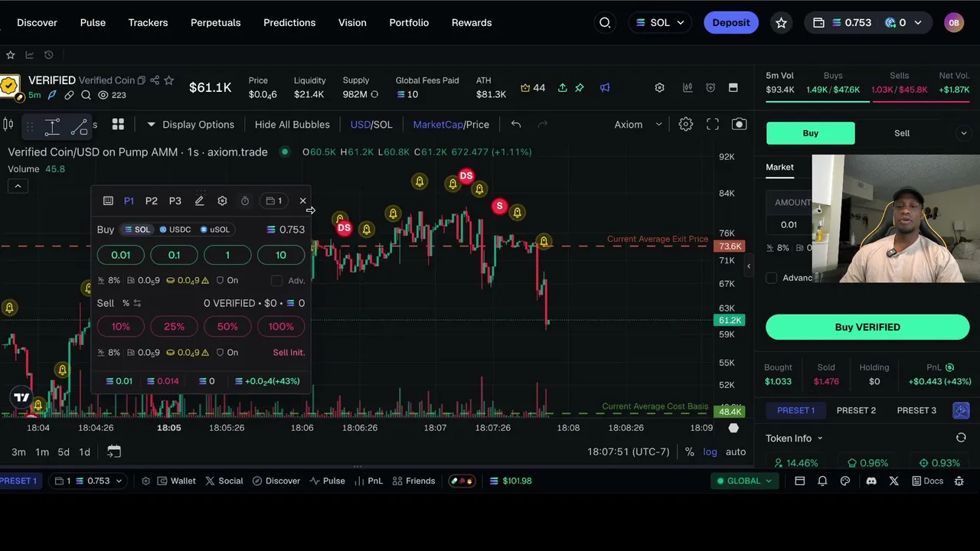Open the Perpetuals page
The height and width of the screenshot is (551, 980).
click(x=215, y=23)
